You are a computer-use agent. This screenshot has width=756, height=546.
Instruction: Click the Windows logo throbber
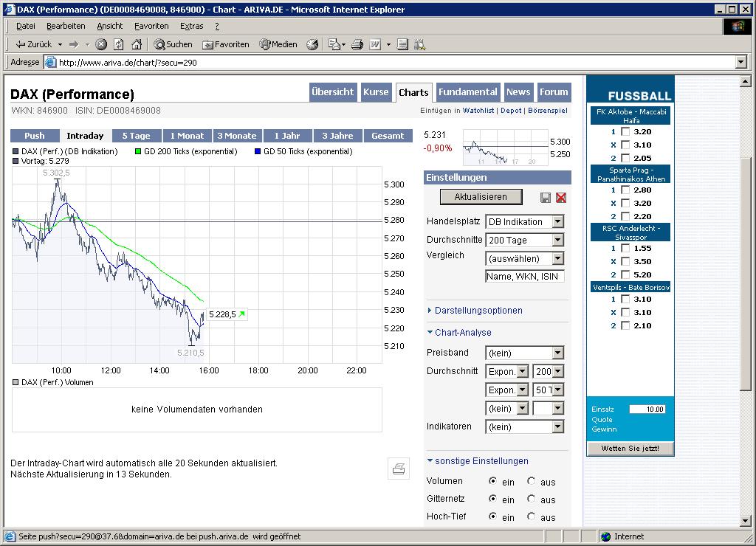(738, 26)
